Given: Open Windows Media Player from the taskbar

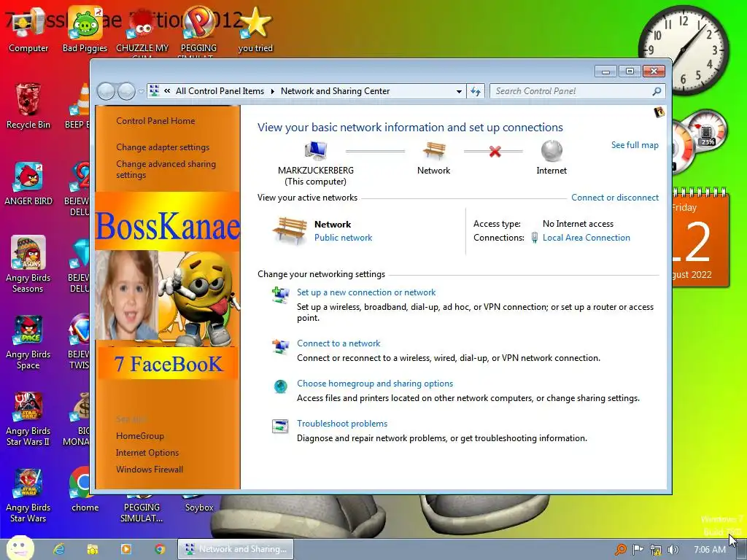Looking at the screenshot, I should [x=125, y=549].
